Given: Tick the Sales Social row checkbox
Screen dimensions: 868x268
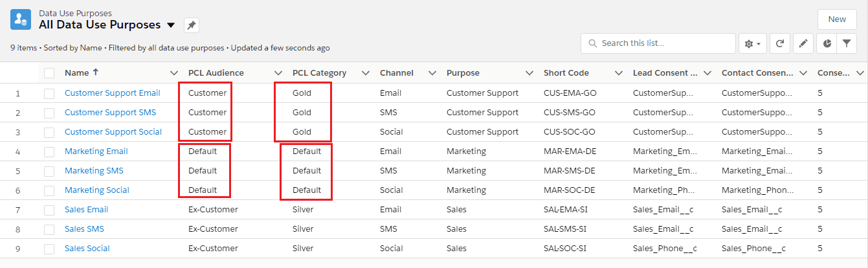Looking at the screenshot, I should (49, 249).
